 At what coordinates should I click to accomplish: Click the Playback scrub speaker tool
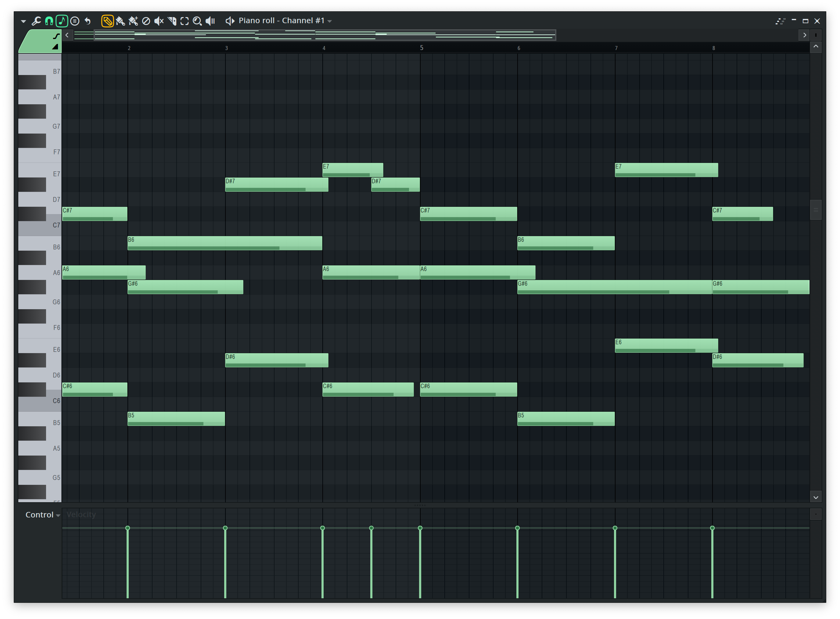coord(210,21)
